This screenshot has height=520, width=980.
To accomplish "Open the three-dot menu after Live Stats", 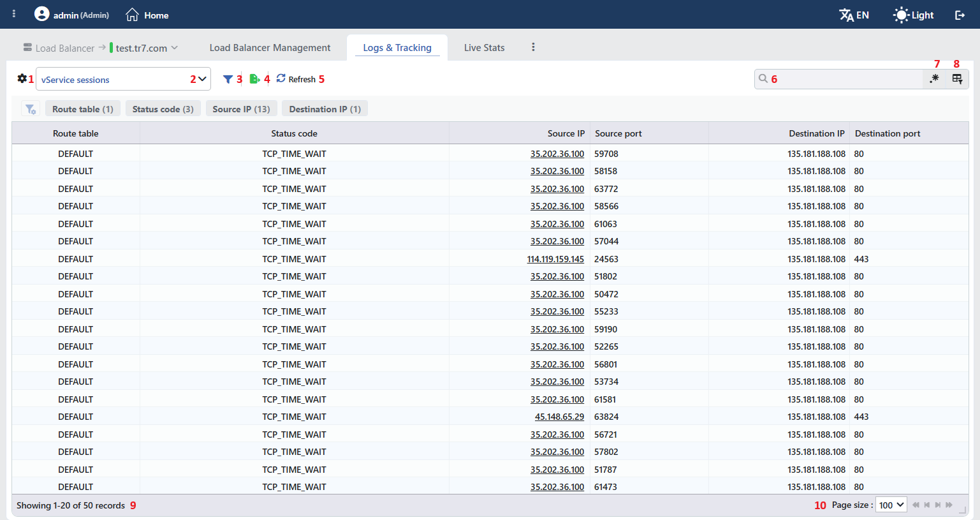I will pos(533,47).
